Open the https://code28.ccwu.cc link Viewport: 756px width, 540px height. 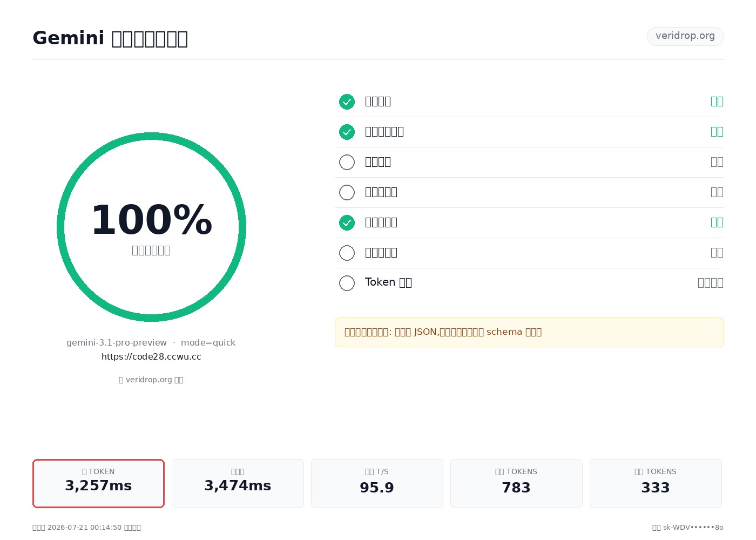point(151,357)
